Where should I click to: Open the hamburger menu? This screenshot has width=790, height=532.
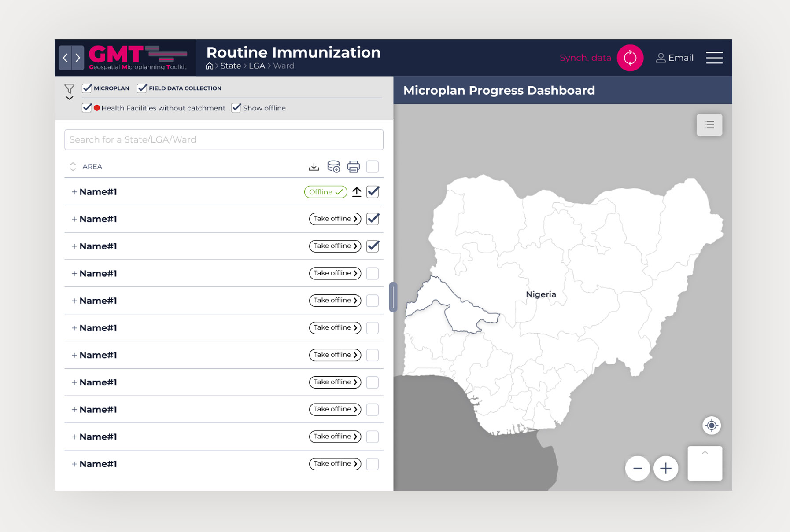[x=714, y=58]
